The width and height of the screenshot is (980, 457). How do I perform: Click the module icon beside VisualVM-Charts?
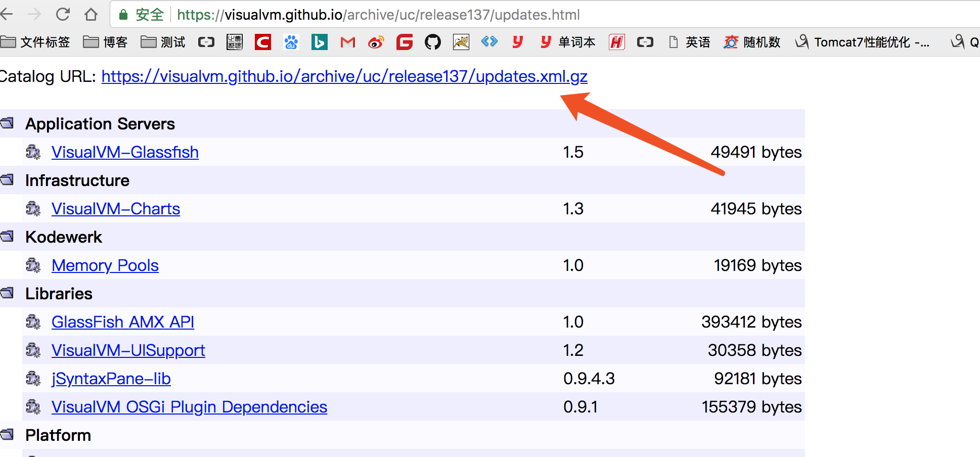point(33,209)
